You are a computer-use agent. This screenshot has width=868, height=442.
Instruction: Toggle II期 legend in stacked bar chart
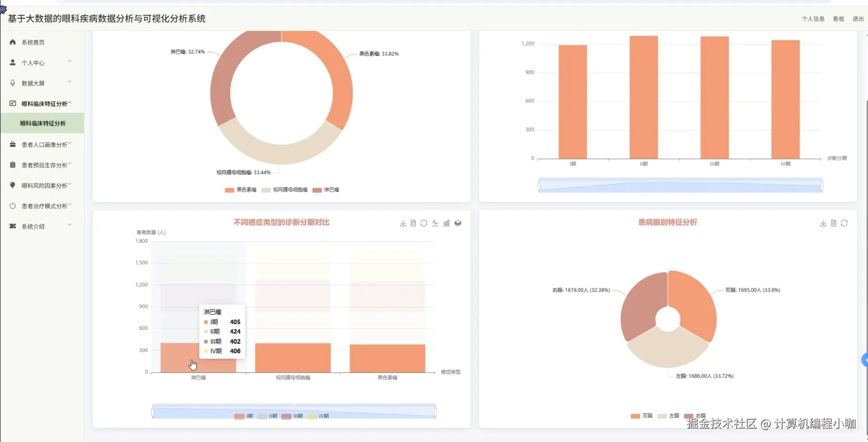point(267,416)
